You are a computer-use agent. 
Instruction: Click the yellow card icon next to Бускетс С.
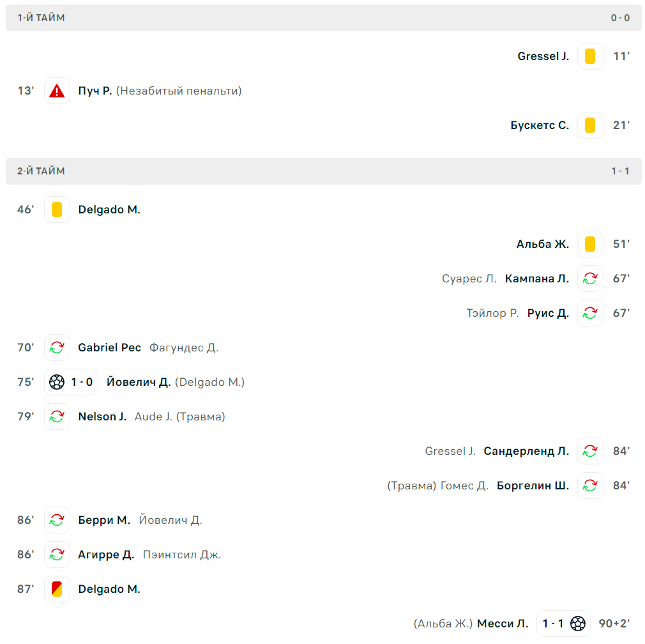point(590,125)
